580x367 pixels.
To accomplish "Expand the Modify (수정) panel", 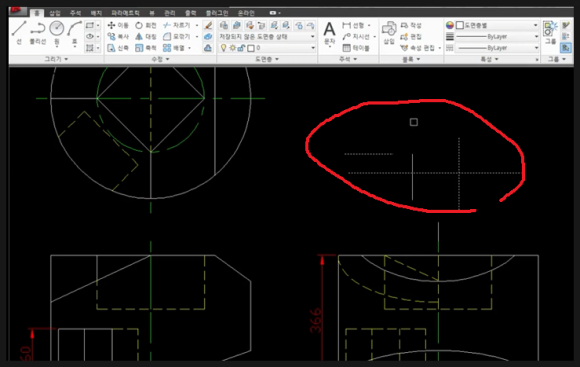I will pyautogui.click(x=160, y=59).
